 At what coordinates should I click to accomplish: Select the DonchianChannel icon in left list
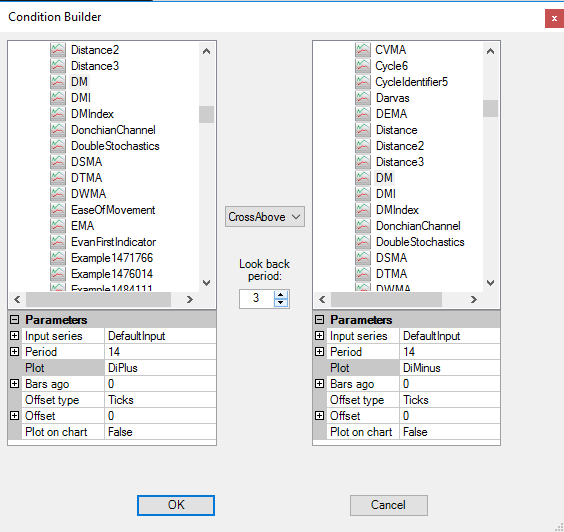click(58, 130)
